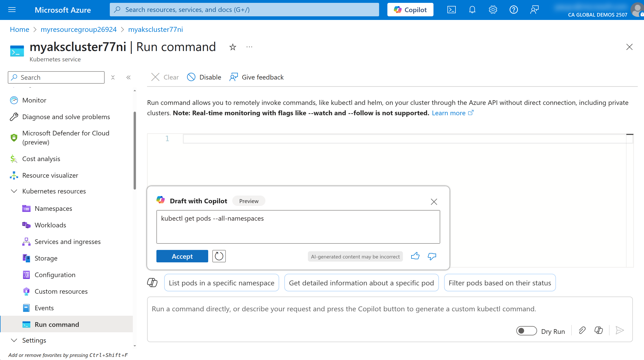The height and width of the screenshot is (360, 644).
Task: Clear the sidebar search with X icon
Action: pyautogui.click(x=113, y=77)
